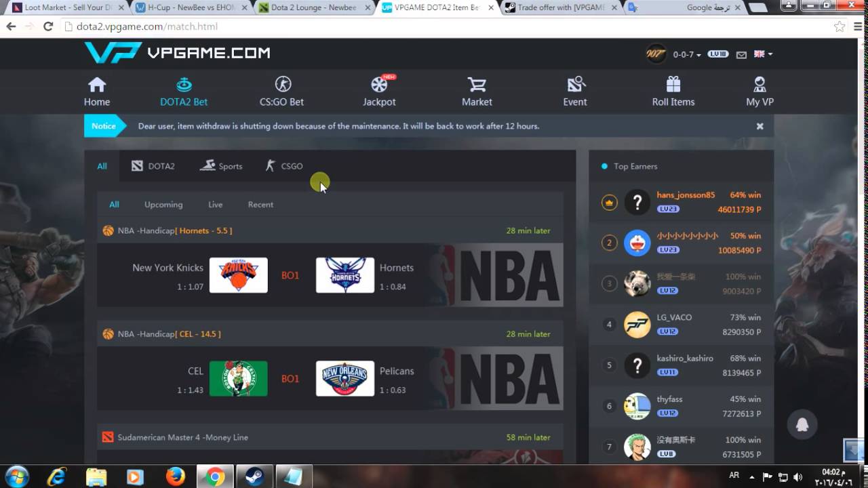Show Upcoming matches
868x488 pixels.
coord(163,205)
